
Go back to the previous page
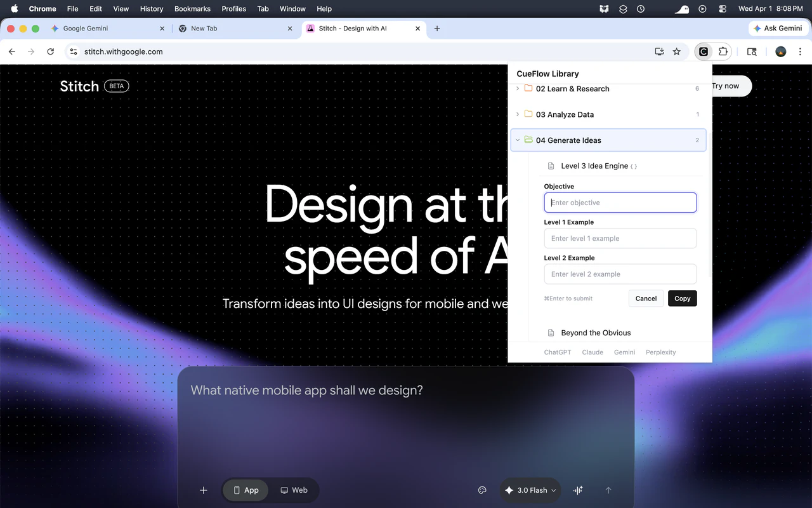[x=11, y=51]
